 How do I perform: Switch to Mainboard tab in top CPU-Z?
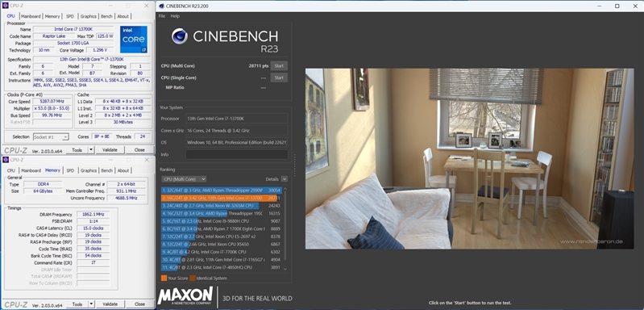(x=31, y=16)
